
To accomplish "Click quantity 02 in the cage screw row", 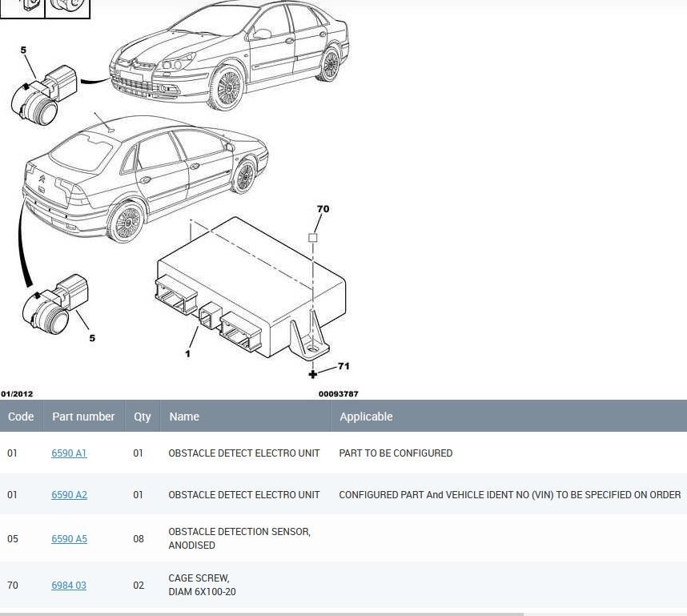I will pyautogui.click(x=139, y=585).
